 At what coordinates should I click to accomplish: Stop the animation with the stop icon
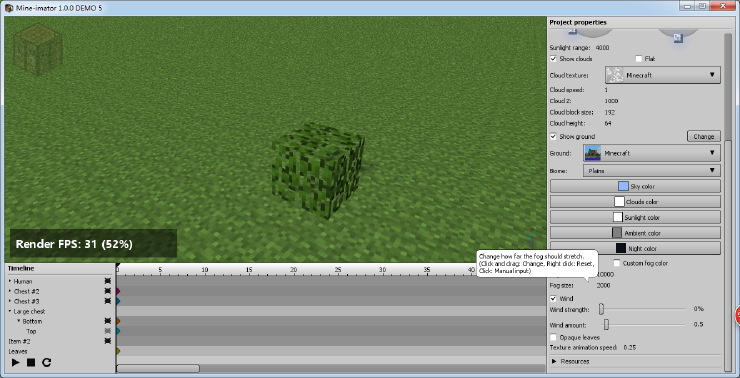(31, 362)
